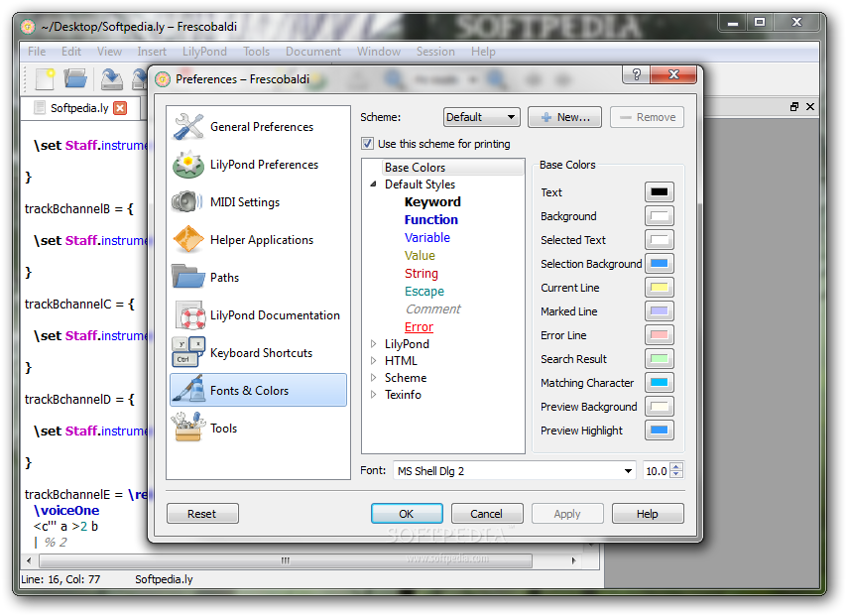Screen dimensions: 847x616
Task: Open the Session menu
Action: (435, 52)
